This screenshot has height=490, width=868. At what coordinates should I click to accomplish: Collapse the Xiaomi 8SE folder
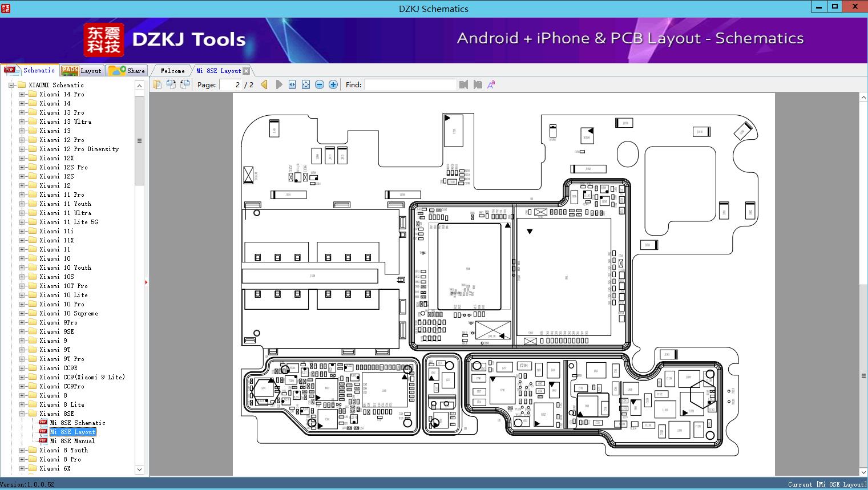click(22, 414)
